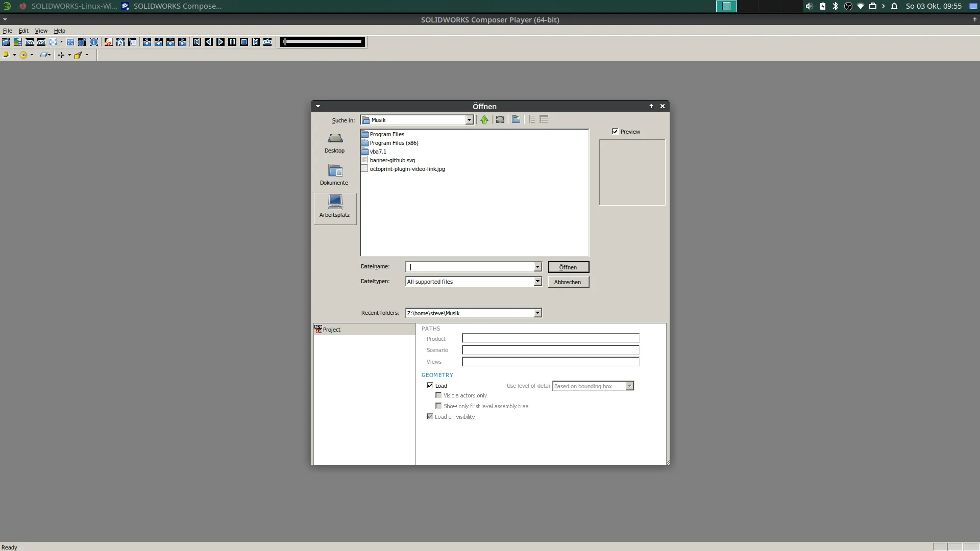980x551 pixels.
Task: Cancel the dialog with Abbrechen
Action: click(x=568, y=282)
